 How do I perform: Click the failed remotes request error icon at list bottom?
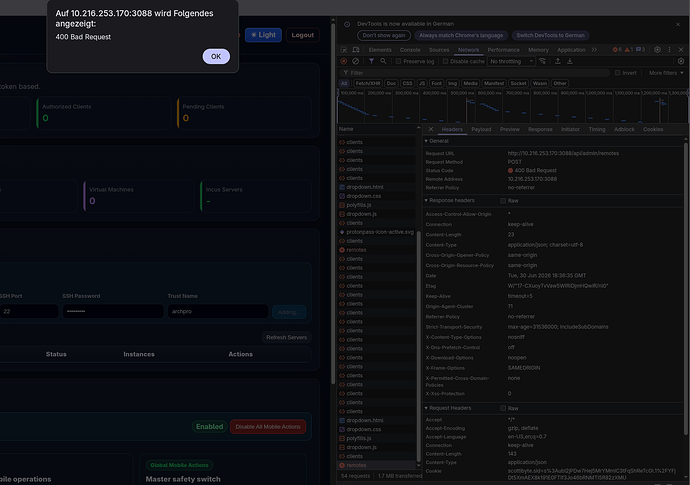342,465
